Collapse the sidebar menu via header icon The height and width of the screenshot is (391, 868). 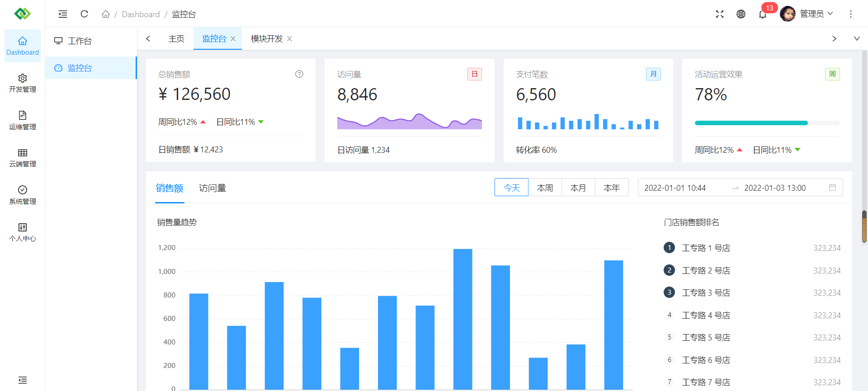[x=63, y=14]
